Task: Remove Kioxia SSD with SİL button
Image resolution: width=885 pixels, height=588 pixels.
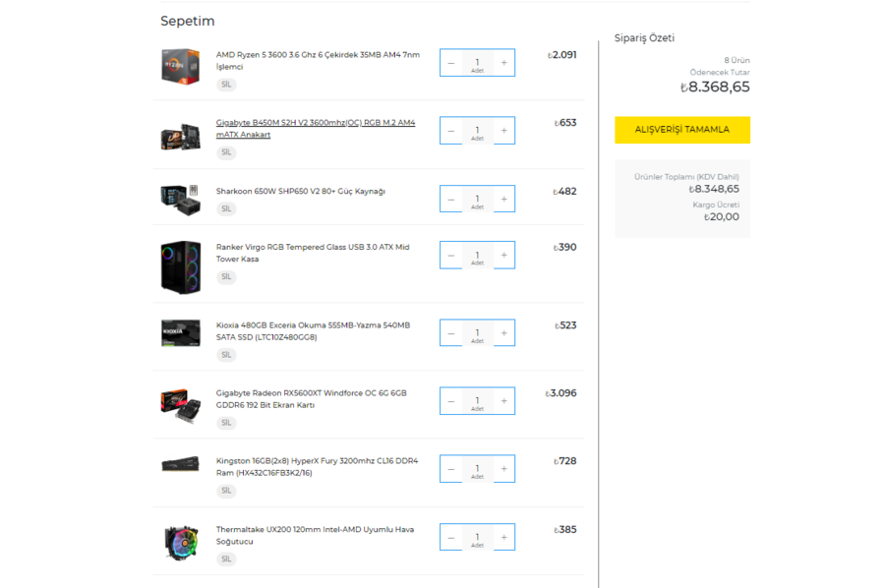Action: pyautogui.click(x=226, y=355)
